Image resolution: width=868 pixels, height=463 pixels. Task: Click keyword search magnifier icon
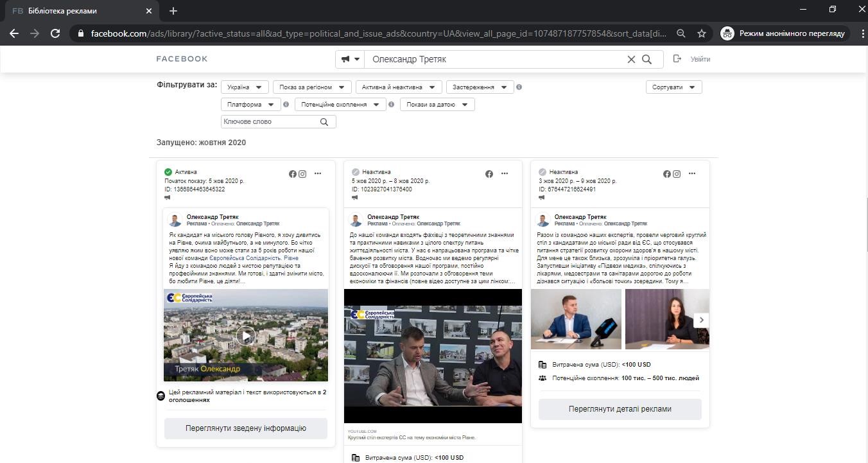click(324, 122)
